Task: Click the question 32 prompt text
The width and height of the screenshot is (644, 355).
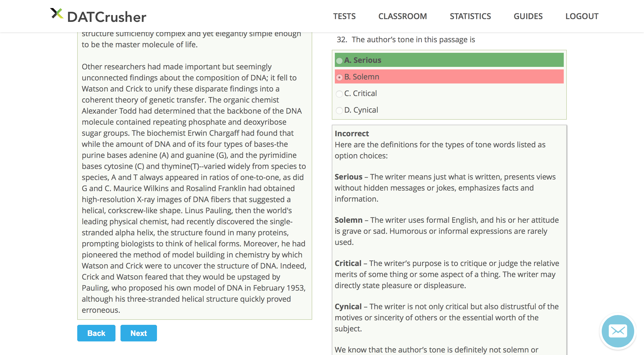Action: point(413,40)
